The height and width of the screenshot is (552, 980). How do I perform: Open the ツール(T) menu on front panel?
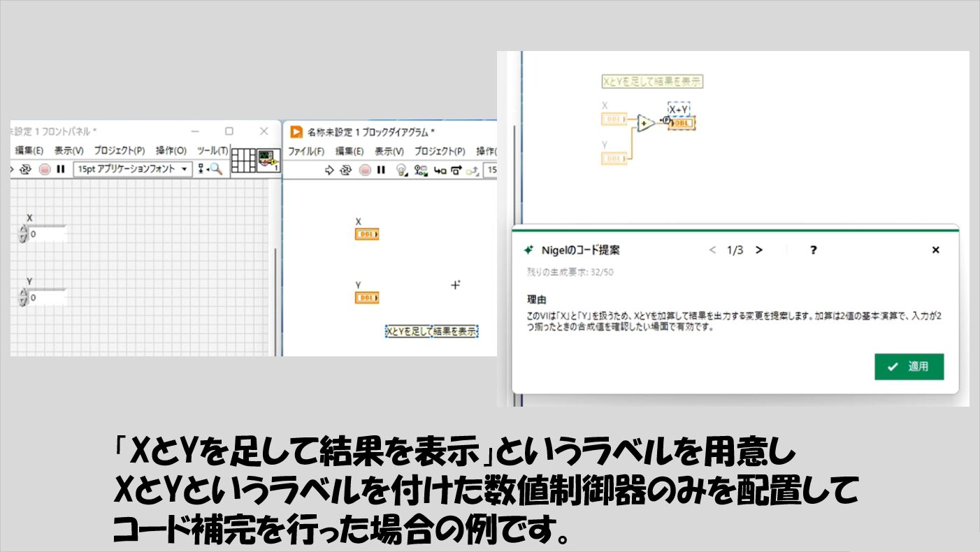tap(212, 150)
